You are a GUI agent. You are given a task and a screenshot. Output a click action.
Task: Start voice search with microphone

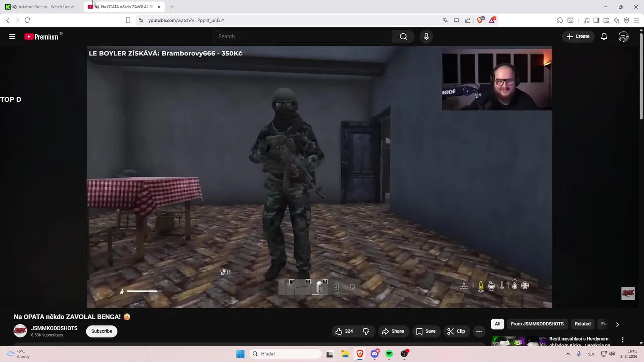click(426, 36)
